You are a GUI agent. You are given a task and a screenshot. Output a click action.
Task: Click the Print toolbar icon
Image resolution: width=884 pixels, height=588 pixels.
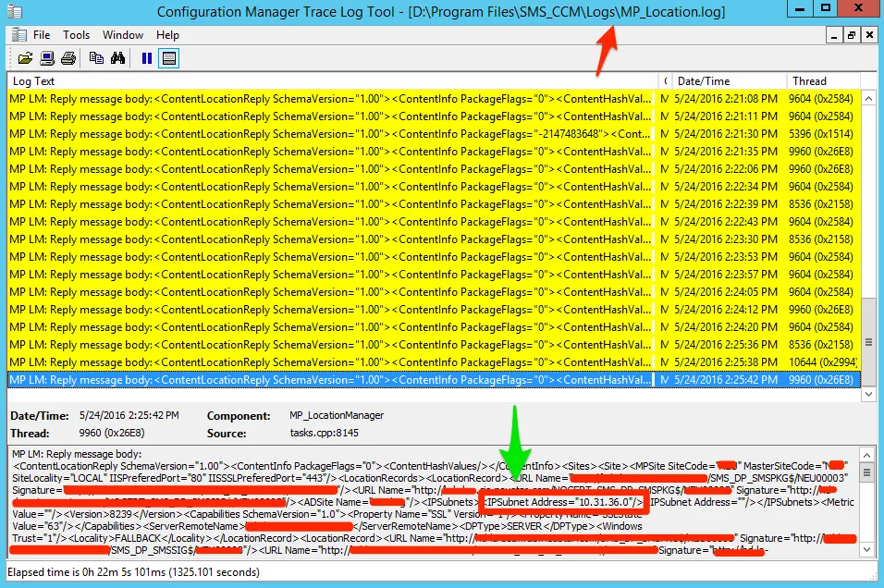click(68, 58)
